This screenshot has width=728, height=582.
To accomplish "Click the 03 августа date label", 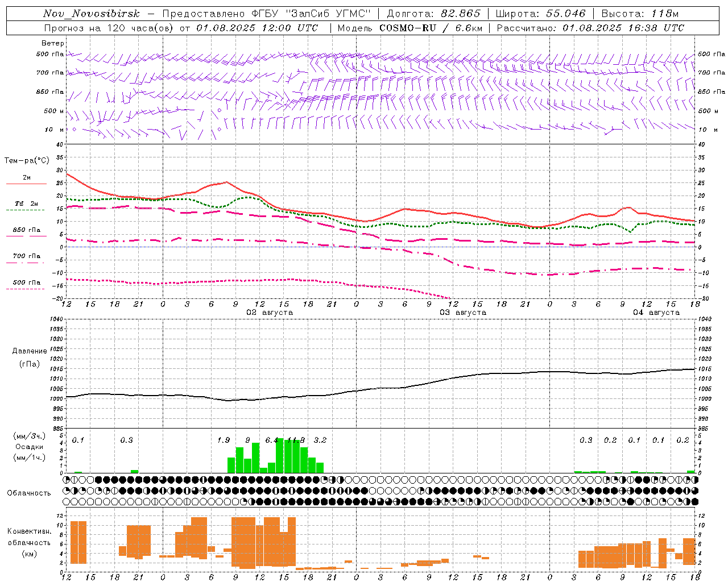I will (462, 313).
